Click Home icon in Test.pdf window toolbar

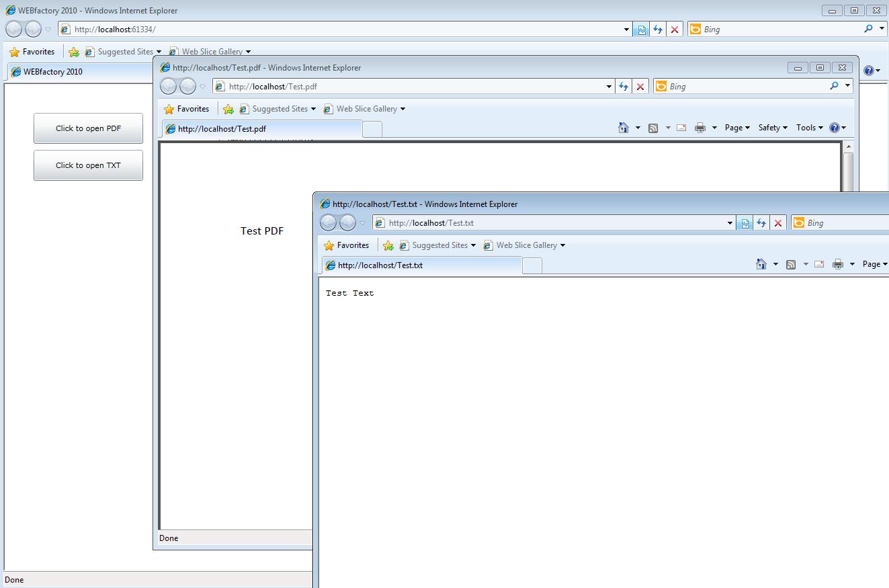[624, 128]
